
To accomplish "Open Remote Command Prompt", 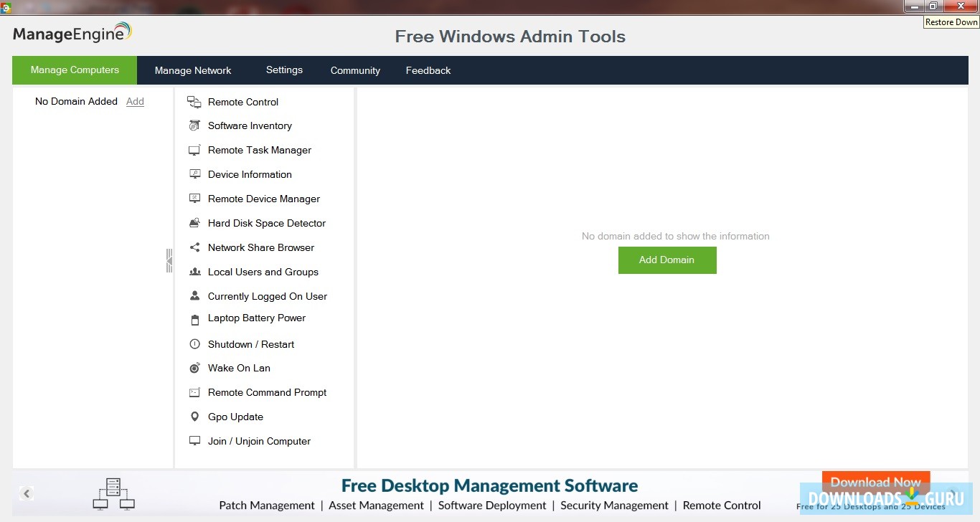I will click(267, 392).
